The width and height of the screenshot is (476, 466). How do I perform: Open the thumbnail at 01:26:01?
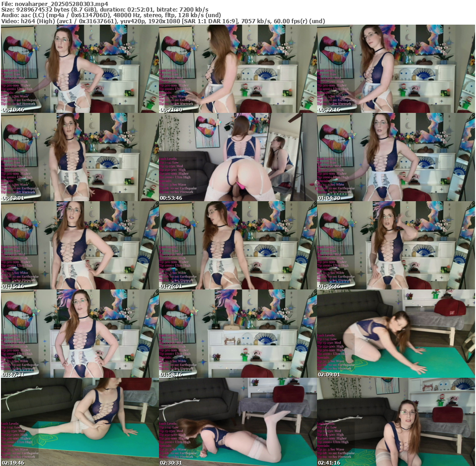click(x=238, y=245)
